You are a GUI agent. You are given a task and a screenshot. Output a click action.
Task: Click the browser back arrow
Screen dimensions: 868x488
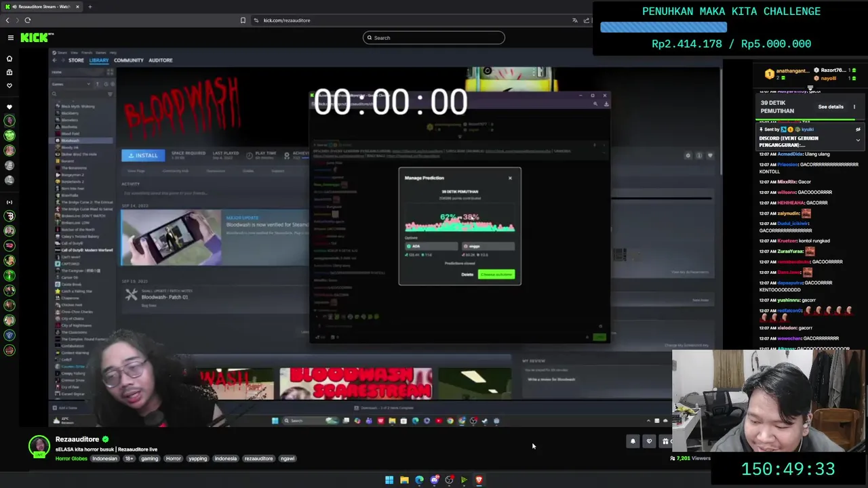tap(7, 20)
